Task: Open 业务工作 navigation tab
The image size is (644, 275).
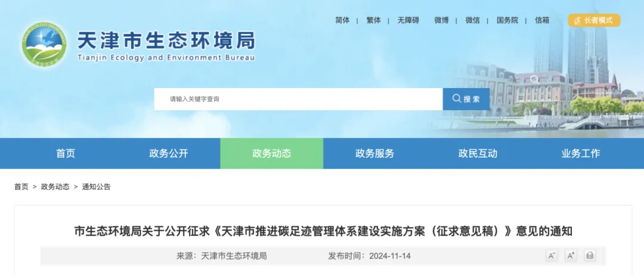Action: [x=581, y=154]
